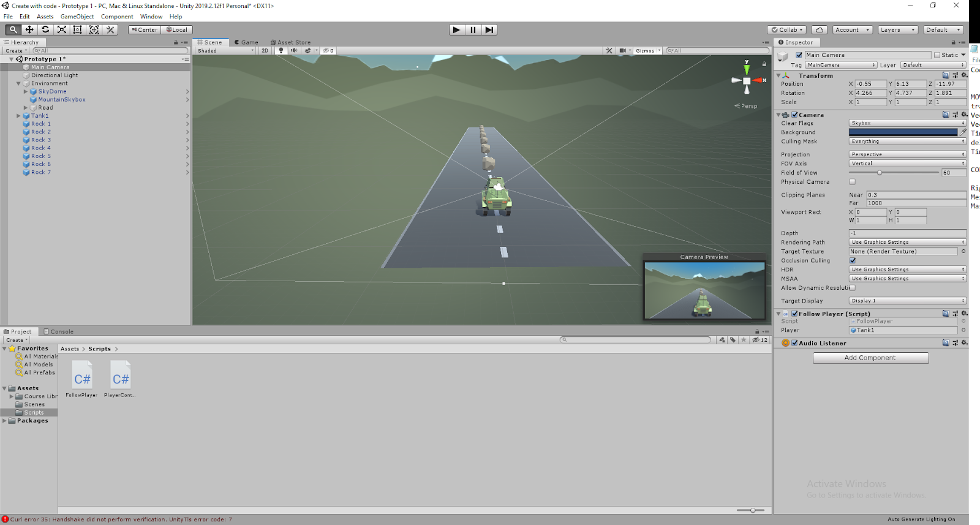Open the GameObject menu

[x=77, y=17]
